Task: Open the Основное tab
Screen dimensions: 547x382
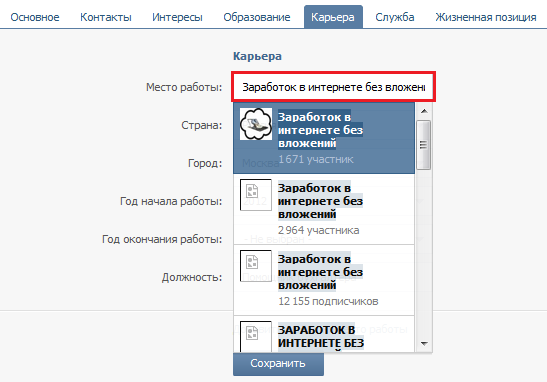Action: click(35, 17)
